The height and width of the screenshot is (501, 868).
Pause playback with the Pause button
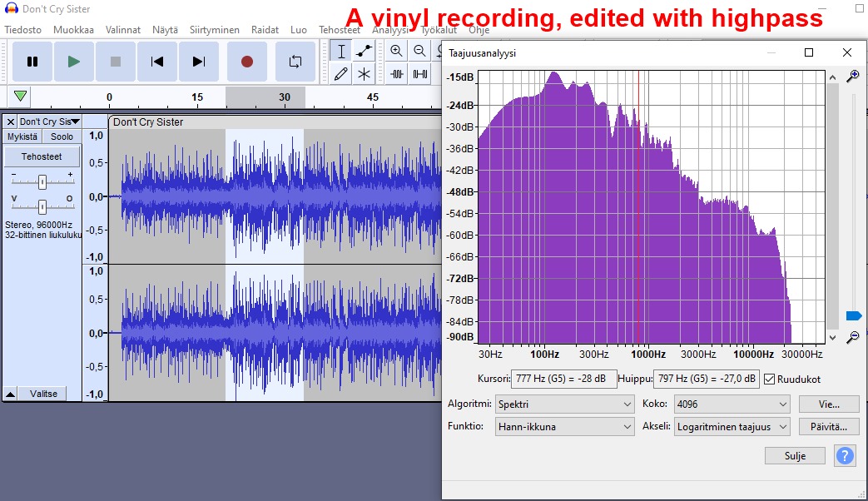(32, 62)
